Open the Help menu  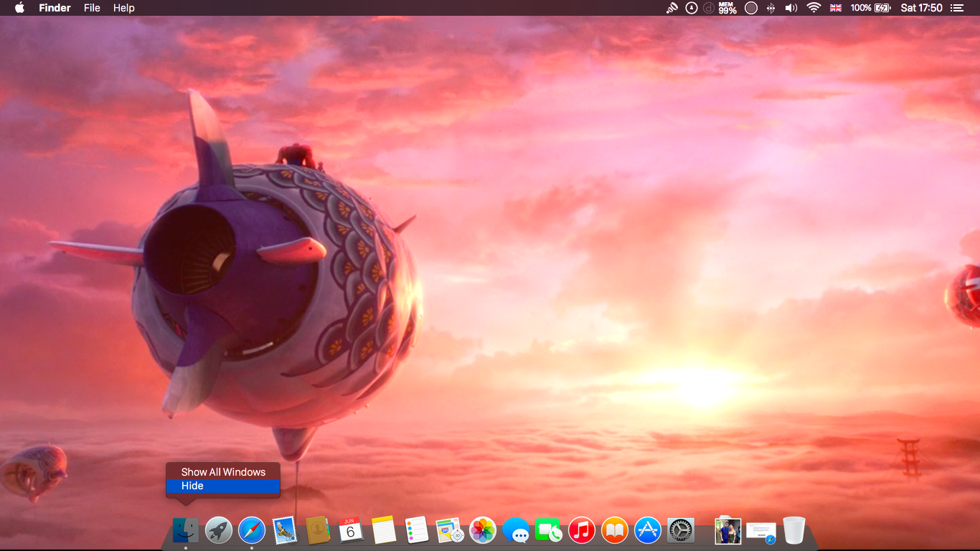click(x=124, y=8)
